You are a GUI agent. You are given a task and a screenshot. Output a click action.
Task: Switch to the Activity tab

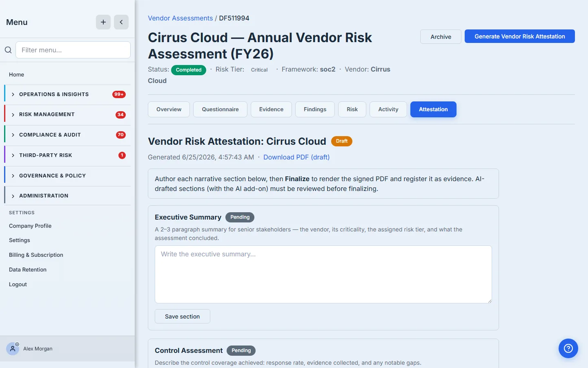[388, 109]
